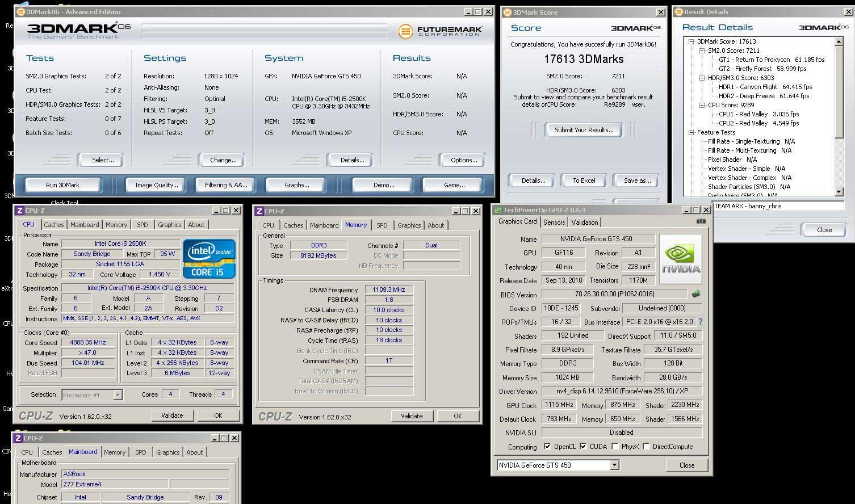Click Options... under Results

tap(464, 160)
